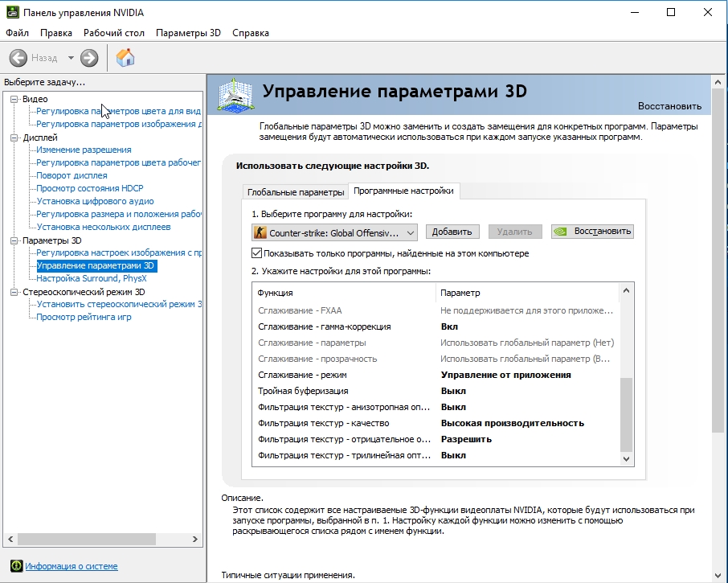Viewport: 728px width, 583px height.
Task: Click Восстановить link in header
Action: [669, 106]
